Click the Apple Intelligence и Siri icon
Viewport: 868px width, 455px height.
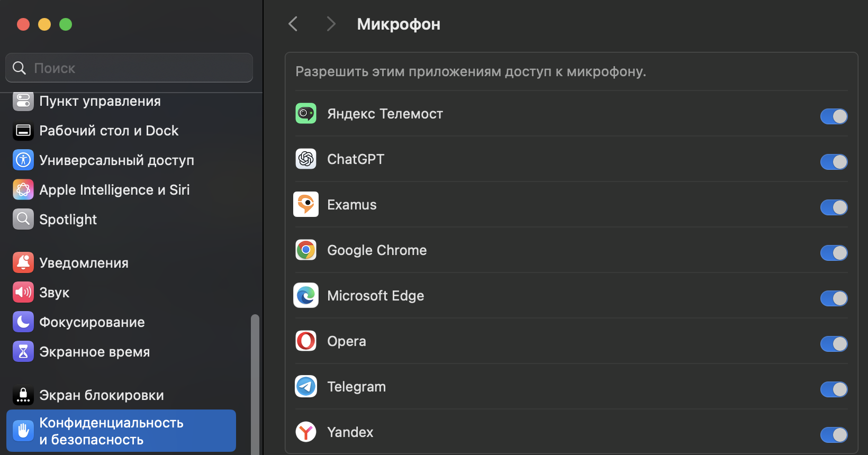[23, 189]
